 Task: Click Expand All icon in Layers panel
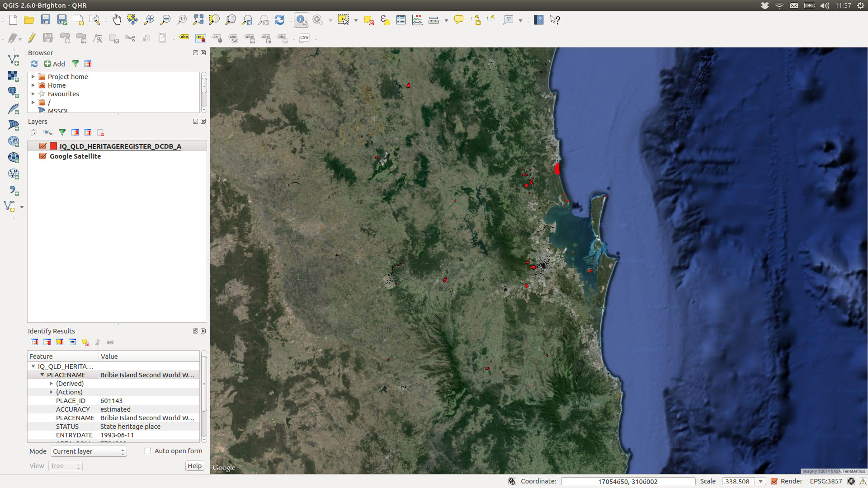tap(75, 132)
